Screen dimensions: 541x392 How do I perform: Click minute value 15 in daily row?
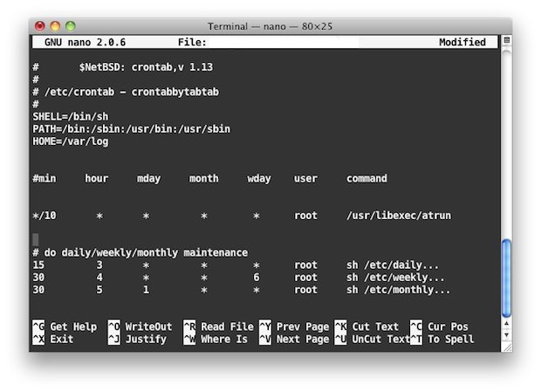[38, 265]
